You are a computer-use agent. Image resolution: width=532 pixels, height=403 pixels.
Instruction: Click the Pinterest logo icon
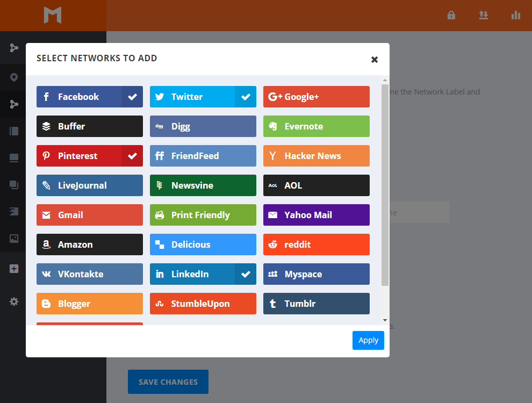(x=47, y=156)
